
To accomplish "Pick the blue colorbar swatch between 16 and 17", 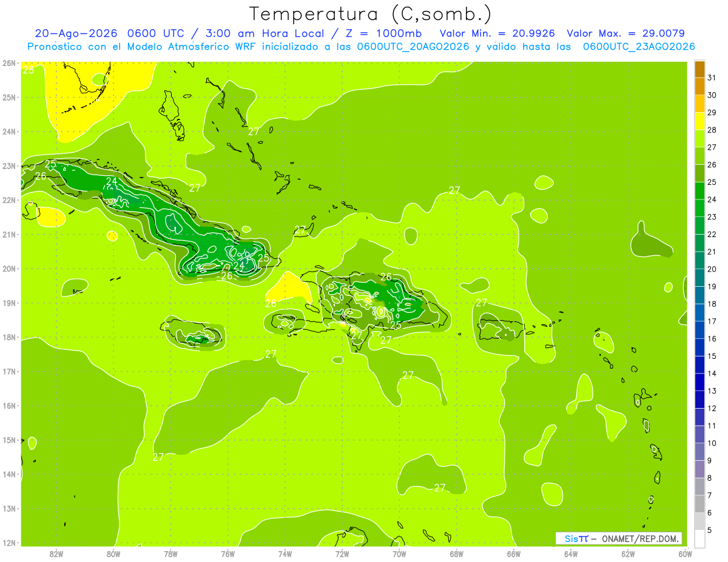I will [x=699, y=329].
